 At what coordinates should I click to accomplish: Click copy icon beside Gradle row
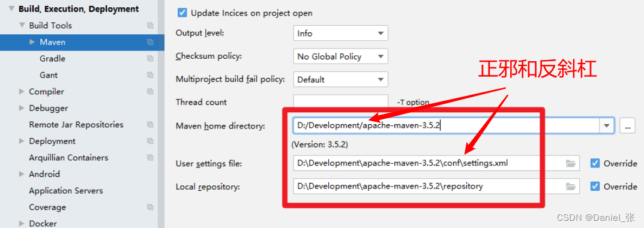pos(150,59)
